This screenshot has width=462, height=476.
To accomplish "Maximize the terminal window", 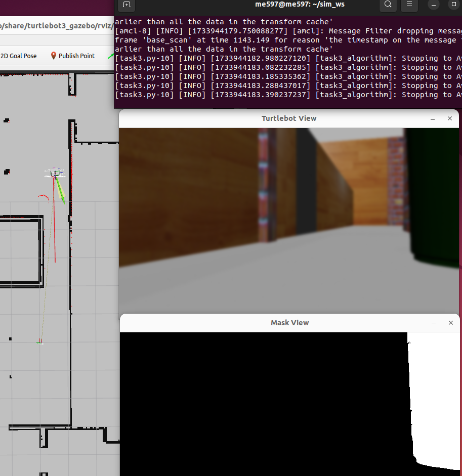I will click(454, 4).
